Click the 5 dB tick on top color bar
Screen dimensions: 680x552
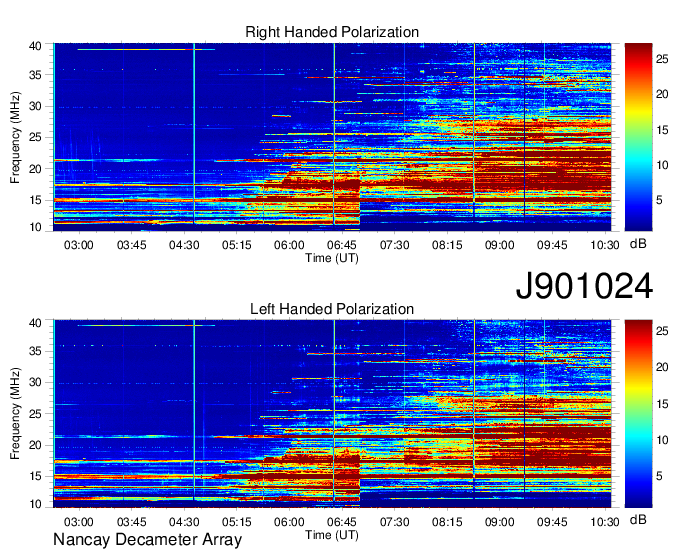[x=659, y=200]
